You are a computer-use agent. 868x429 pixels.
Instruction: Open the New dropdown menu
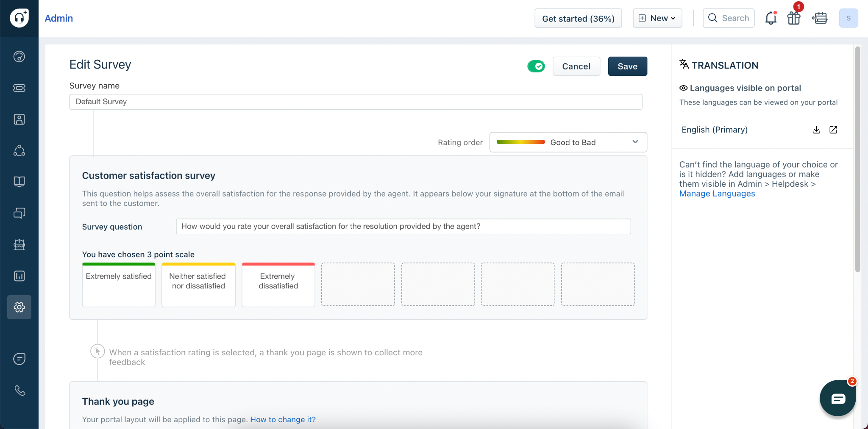coord(657,18)
